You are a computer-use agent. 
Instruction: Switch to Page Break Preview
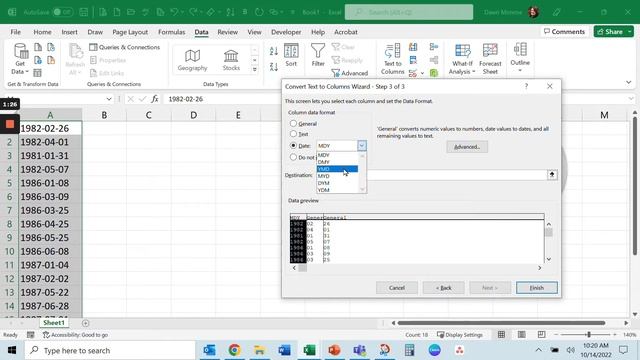541,335
